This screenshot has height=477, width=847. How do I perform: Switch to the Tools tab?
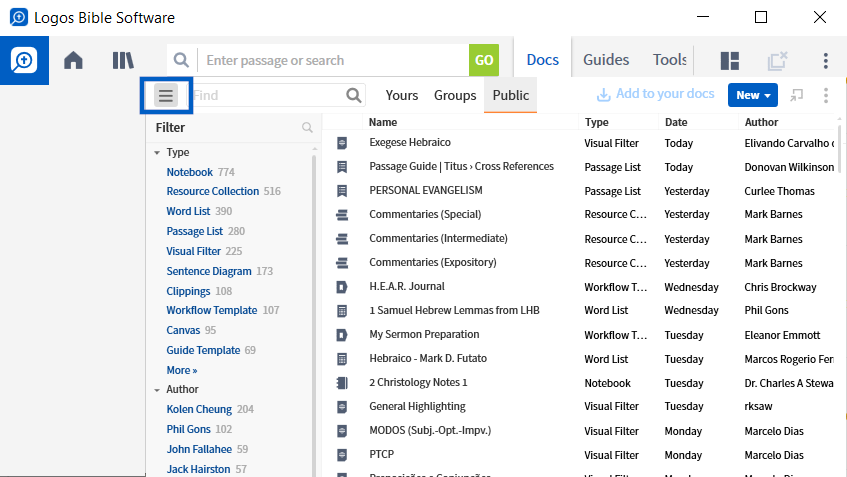(669, 60)
